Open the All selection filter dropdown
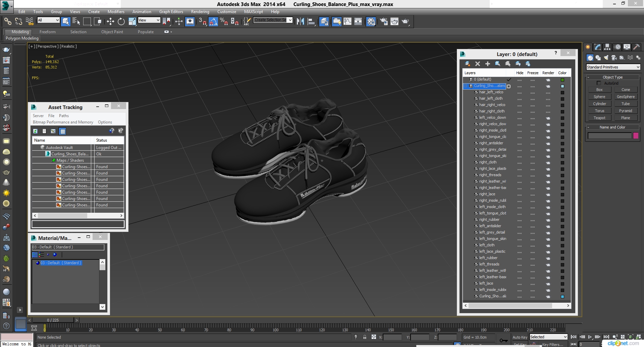 pos(48,20)
